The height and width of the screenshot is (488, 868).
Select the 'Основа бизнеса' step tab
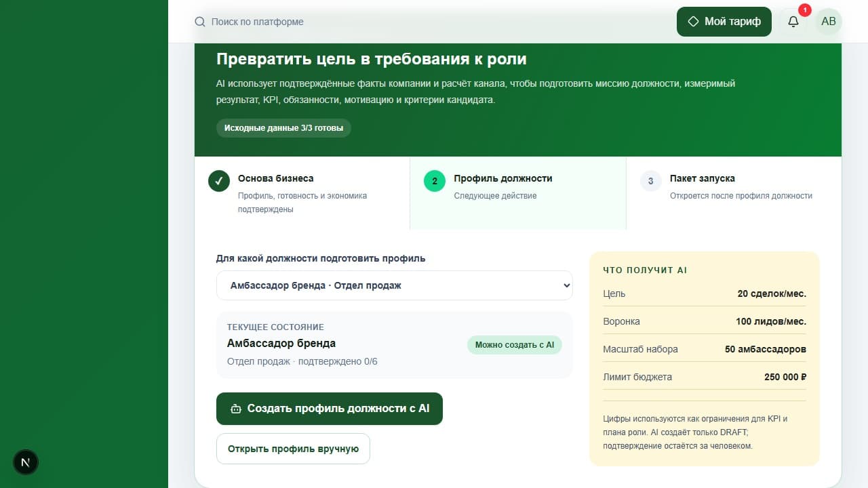click(x=302, y=193)
